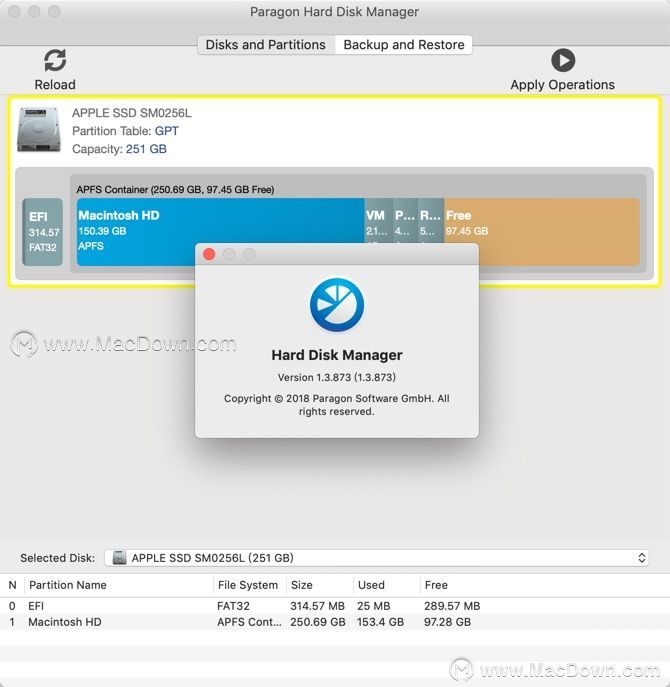
Task: Select the APPLE SSD hard drive icon
Action: point(39,130)
